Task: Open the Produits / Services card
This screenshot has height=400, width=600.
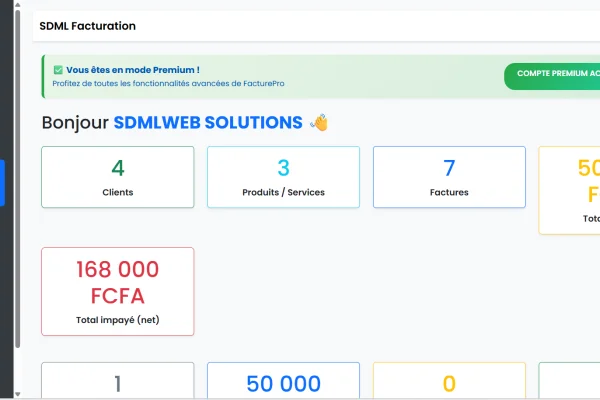Action: point(283,177)
